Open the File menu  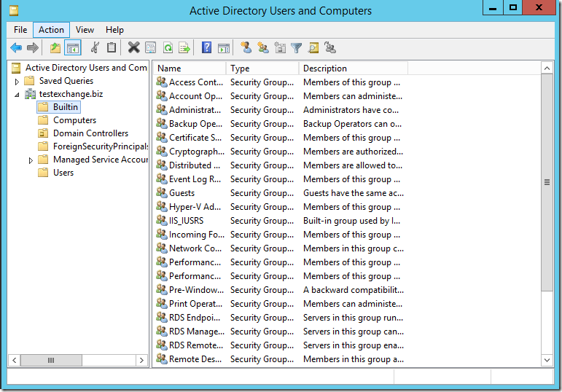[20, 30]
